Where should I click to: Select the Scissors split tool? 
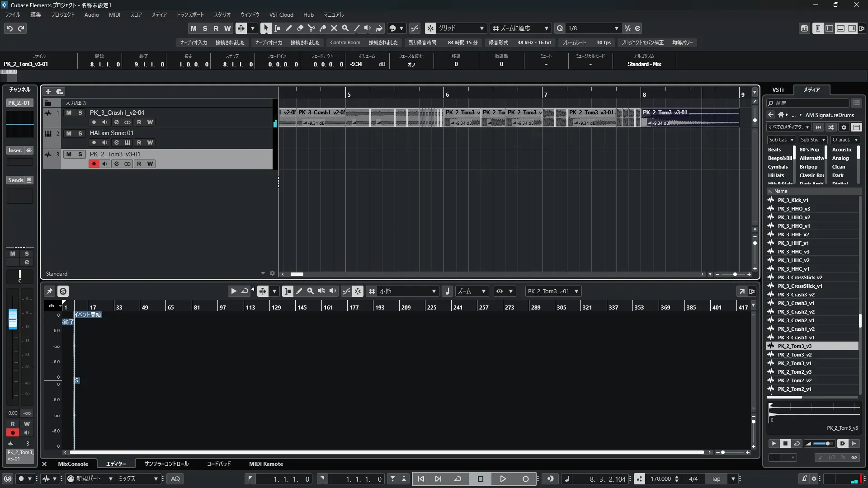coord(311,28)
